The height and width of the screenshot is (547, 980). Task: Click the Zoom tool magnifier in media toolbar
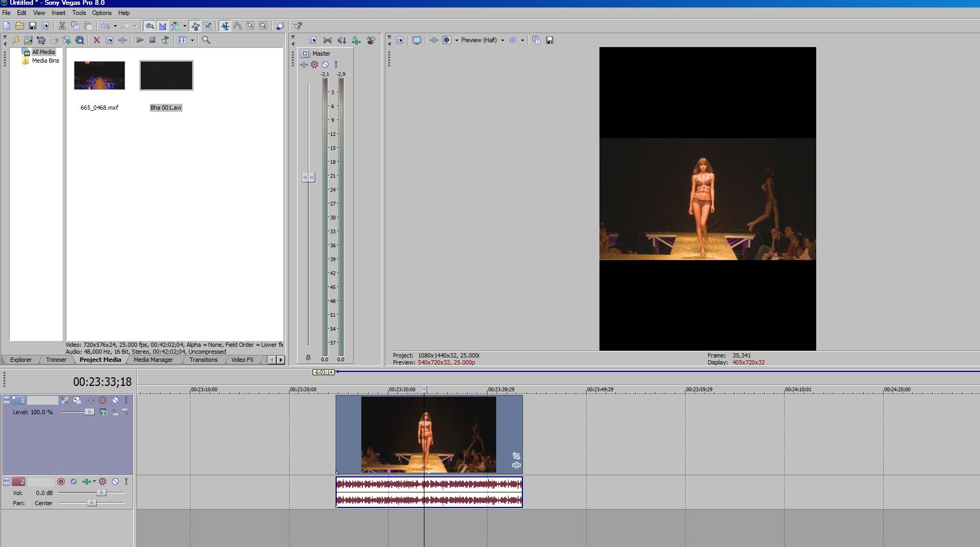click(x=206, y=40)
